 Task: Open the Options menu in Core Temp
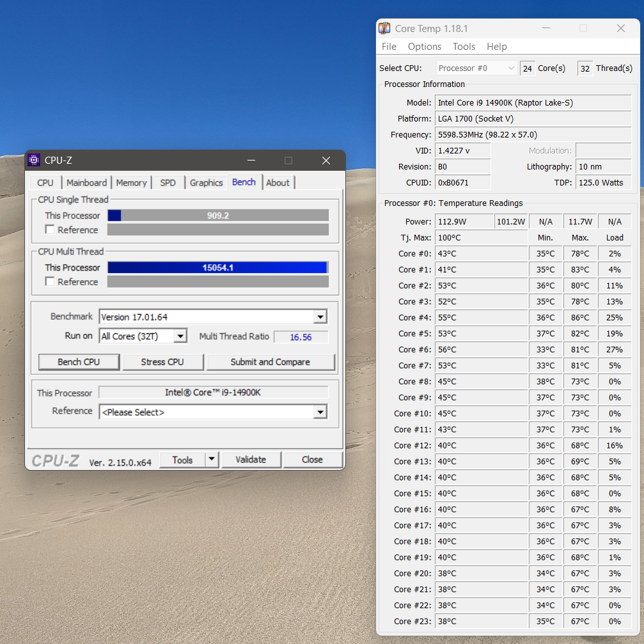(425, 47)
